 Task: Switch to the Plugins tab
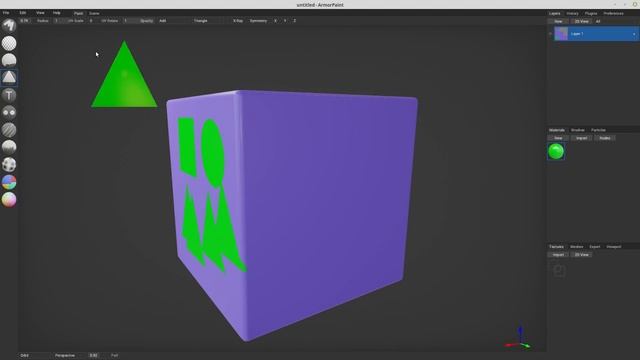tap(591, 13)
